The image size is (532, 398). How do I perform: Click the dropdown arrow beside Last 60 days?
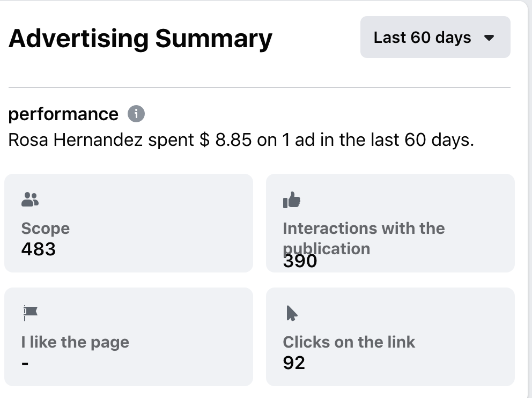489,38
